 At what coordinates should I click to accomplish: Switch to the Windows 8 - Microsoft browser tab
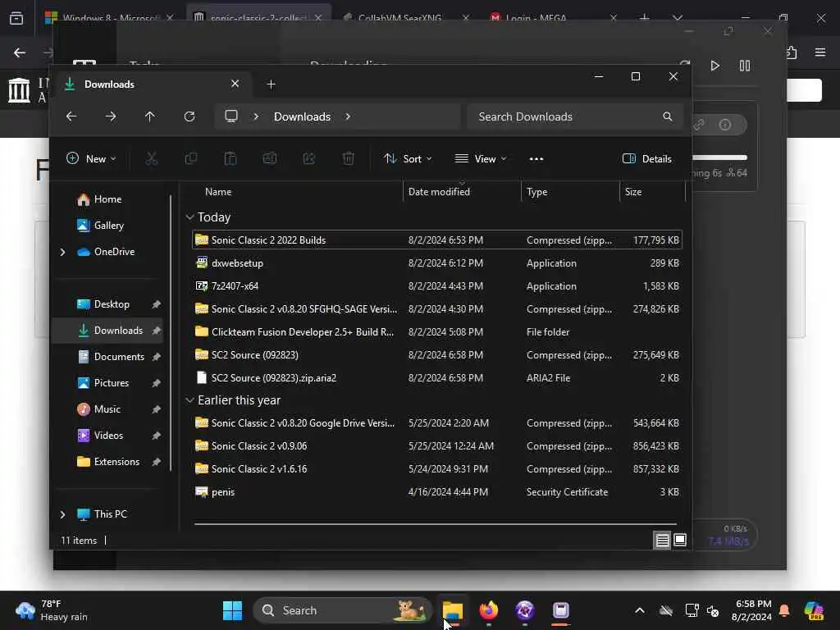point(112,18)
